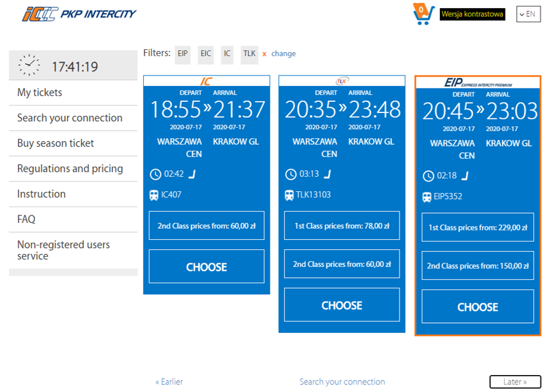Remove filters with the orange x
The height and width of the screenshot is (392, 550).
coord(264,54)
